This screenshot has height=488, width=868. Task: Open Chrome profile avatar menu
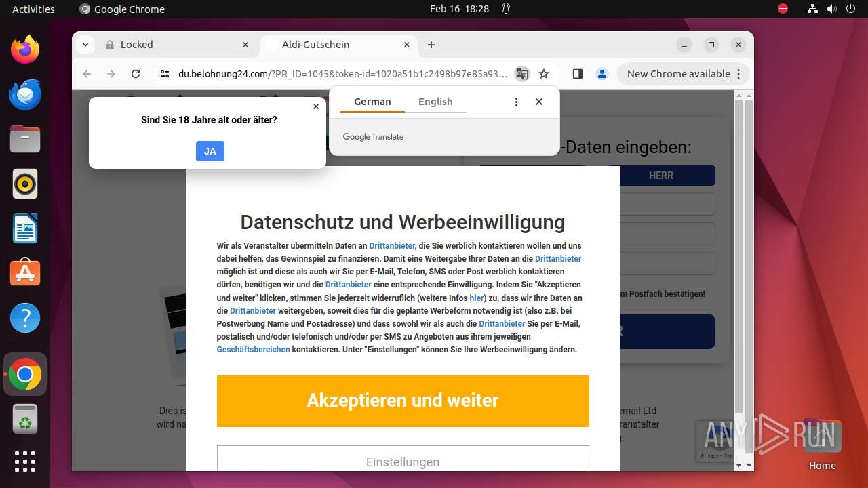pos(602,74)
